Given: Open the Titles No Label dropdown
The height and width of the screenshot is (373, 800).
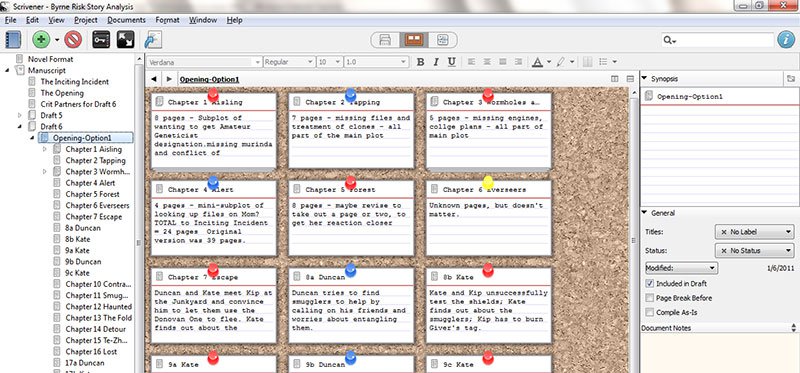Looking at the screenshot, I should 754,232.
